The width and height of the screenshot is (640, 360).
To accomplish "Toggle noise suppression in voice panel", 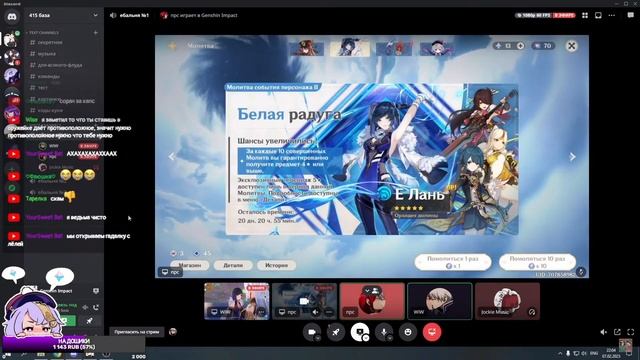I will (x=85, y=307).
